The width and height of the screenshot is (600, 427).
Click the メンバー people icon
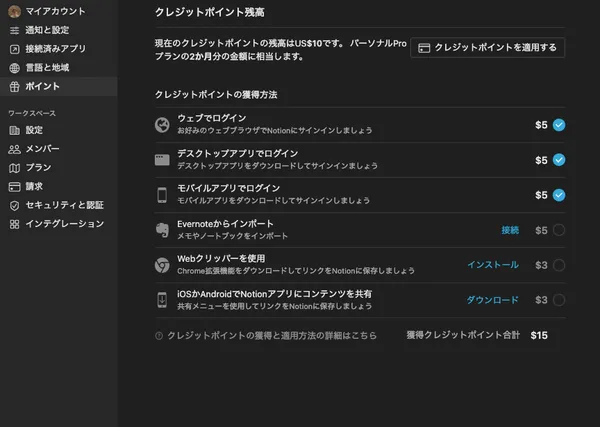(15, 149)
